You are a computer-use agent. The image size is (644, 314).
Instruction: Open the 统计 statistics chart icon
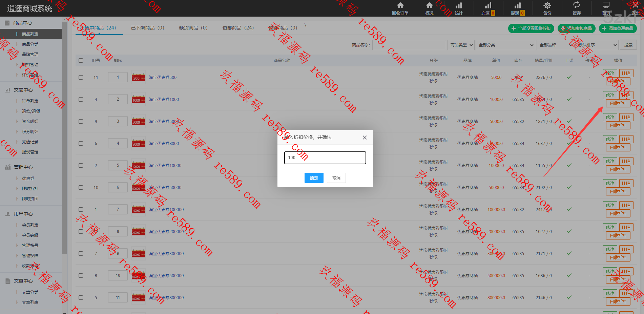point(458,6)
